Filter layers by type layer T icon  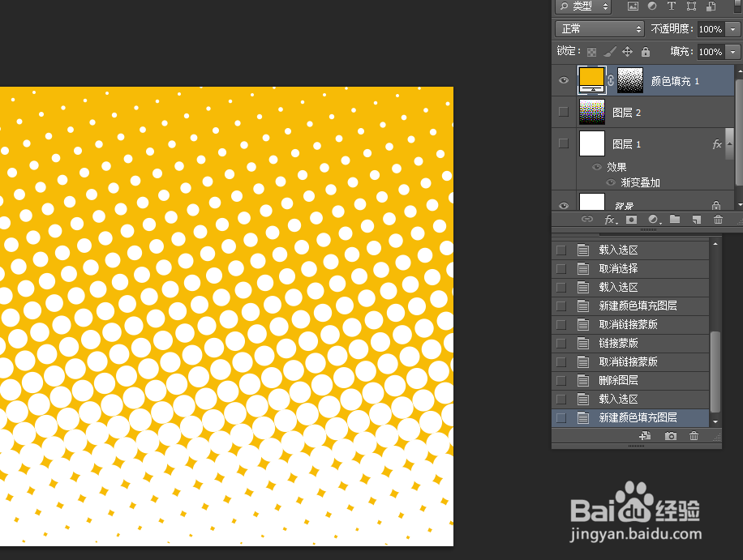click(x=672, y=6)
